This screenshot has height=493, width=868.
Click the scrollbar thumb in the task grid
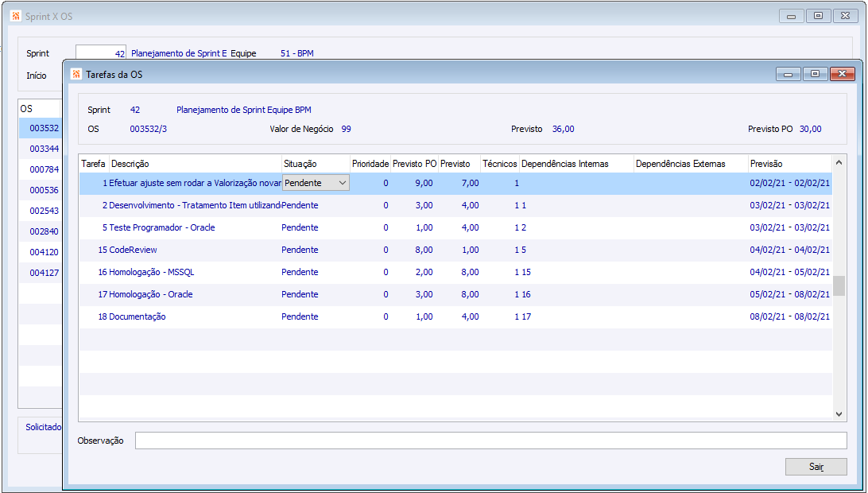pos(839,285)
